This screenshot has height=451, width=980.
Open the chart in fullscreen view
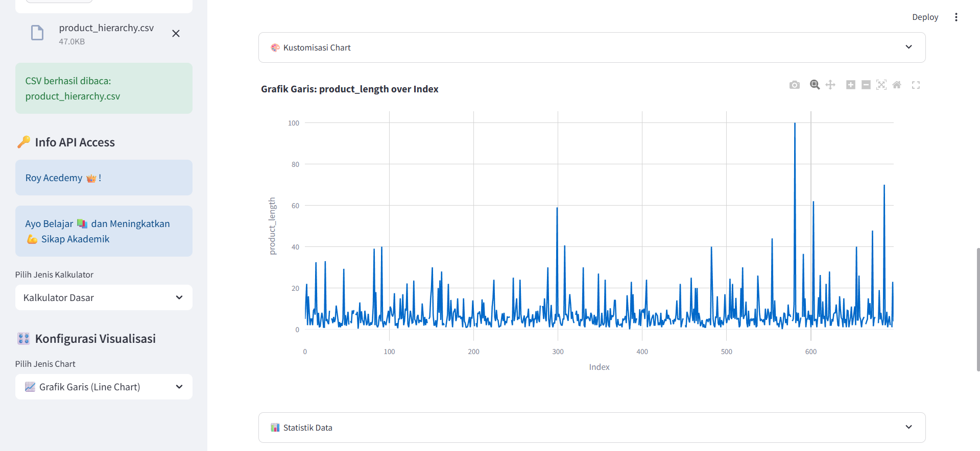(916, 85)
